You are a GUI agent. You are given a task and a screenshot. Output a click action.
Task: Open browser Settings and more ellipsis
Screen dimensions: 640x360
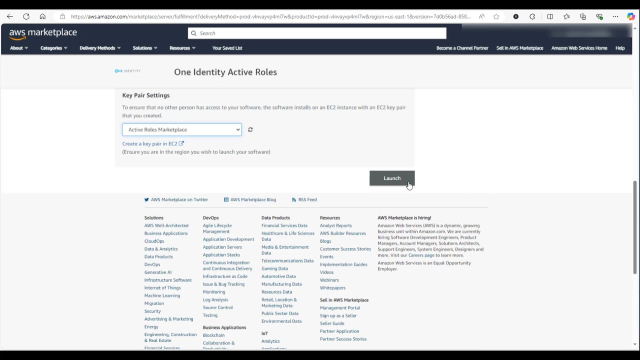point(615,16)
